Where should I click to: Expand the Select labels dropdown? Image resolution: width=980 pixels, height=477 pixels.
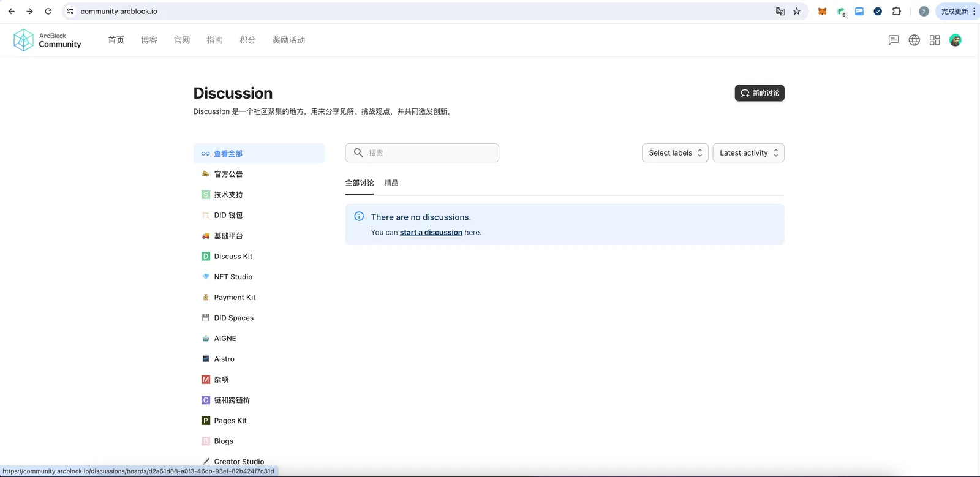(675, 152)
